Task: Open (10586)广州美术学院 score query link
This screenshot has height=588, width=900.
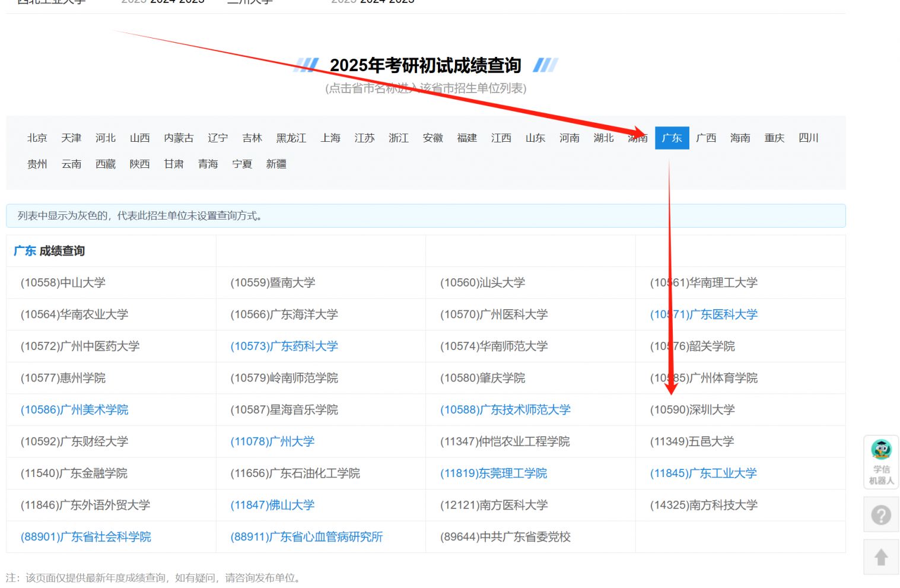Action: coord(75,410)
